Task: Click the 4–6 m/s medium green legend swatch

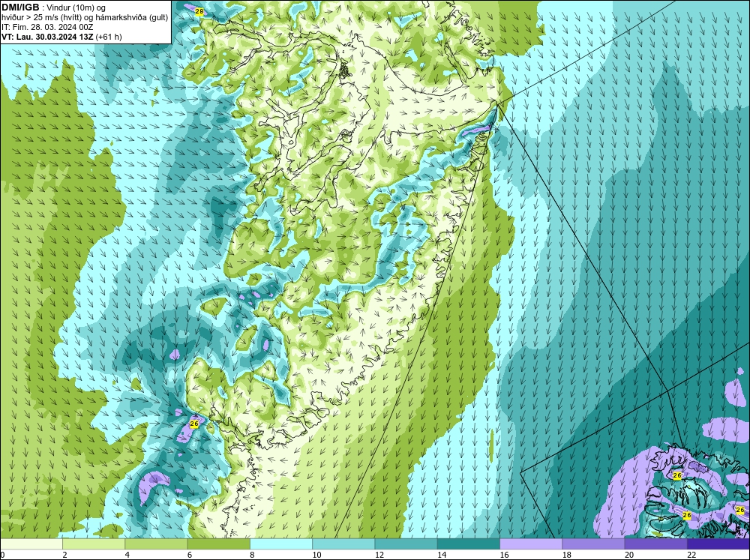Action: [156, 544]
